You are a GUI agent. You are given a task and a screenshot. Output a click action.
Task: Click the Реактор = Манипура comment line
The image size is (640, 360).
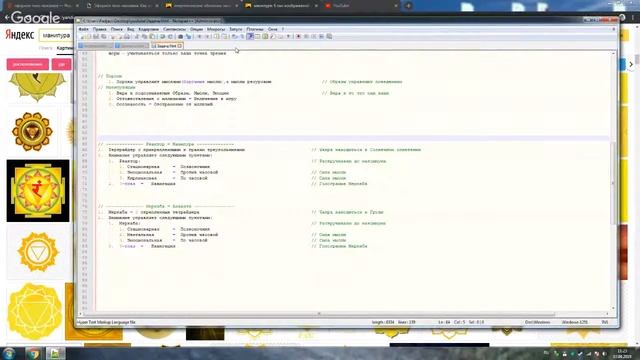point(166,144)
